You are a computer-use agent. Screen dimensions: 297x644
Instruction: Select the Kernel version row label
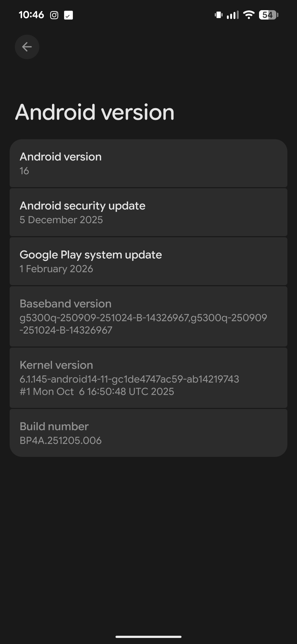(56, 365)
